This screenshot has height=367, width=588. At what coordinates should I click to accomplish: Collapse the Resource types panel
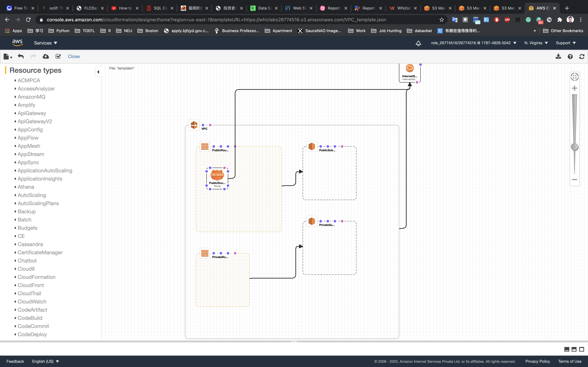98,72
